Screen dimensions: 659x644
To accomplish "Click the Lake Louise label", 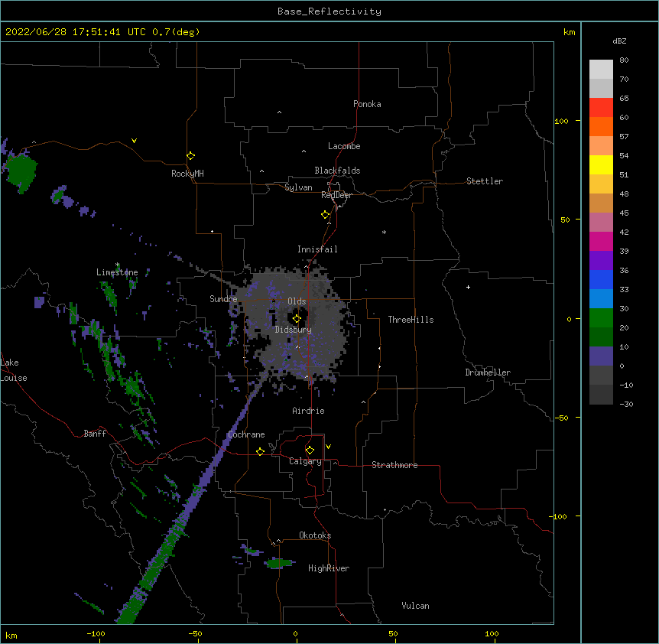I will (x=14, y=370).
